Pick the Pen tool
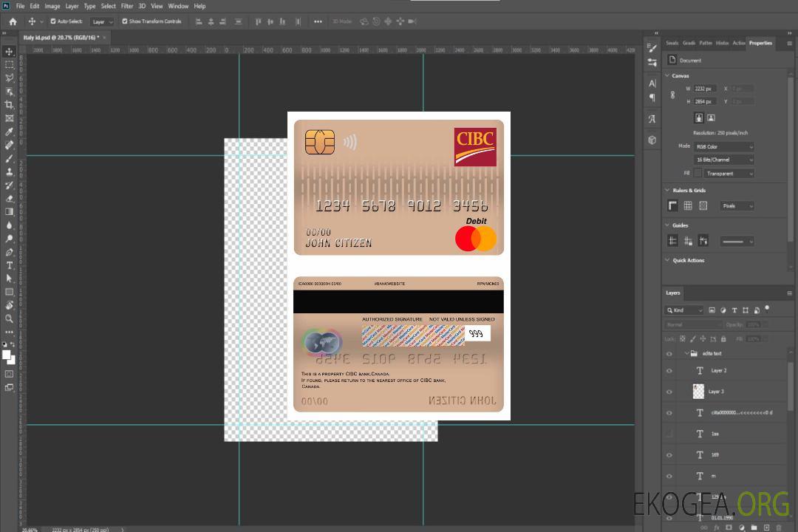Image resolution: width=798 pixels, height=532 pixels. coord(9,252)
